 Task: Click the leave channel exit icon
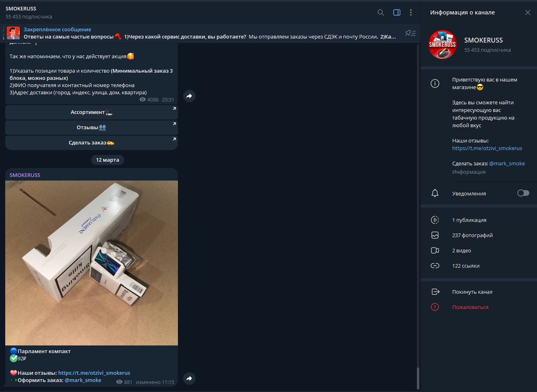point(435,292)
